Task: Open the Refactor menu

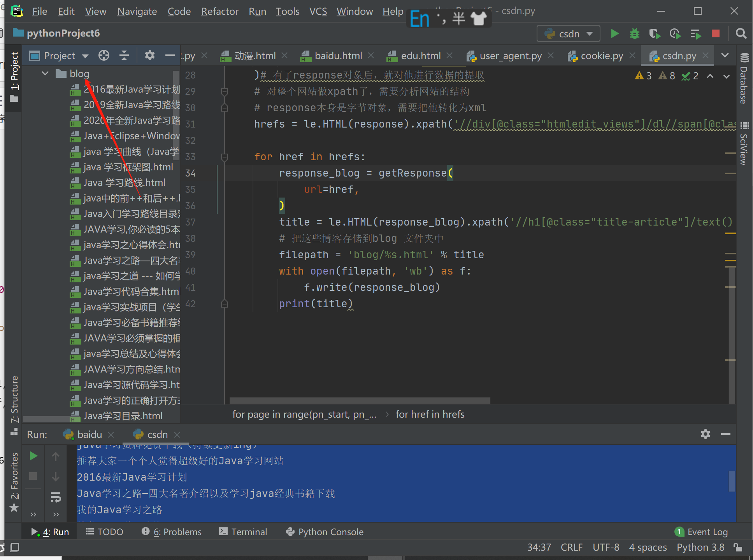Action: pos(219,11)
